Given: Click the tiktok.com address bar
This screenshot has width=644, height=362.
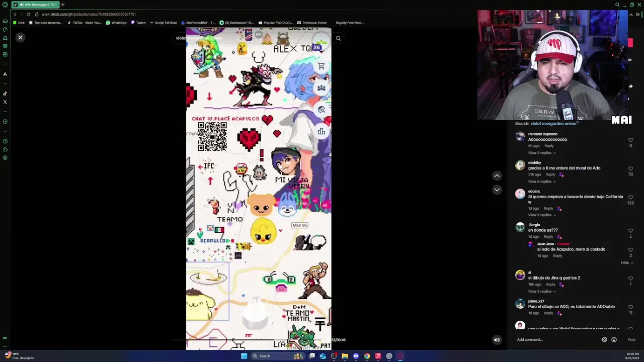Looking at the screenshot, I should [x=89, y=14].
